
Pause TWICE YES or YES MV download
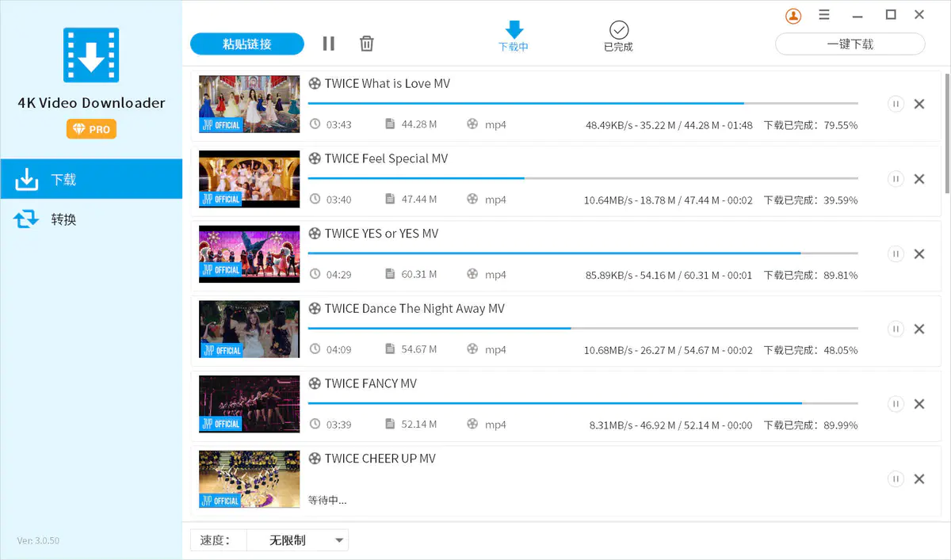click(896, 253)
